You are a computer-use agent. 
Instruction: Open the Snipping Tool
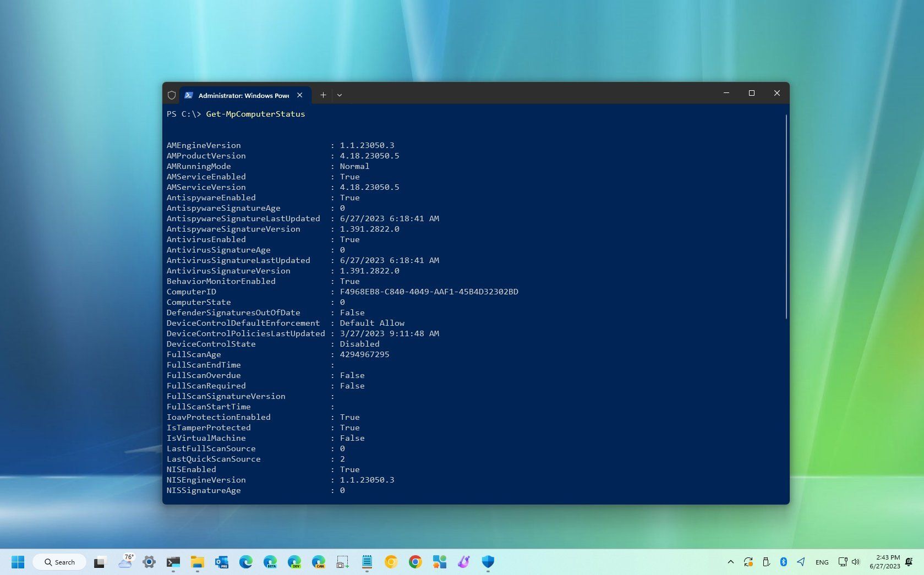(x=341, y=562)
